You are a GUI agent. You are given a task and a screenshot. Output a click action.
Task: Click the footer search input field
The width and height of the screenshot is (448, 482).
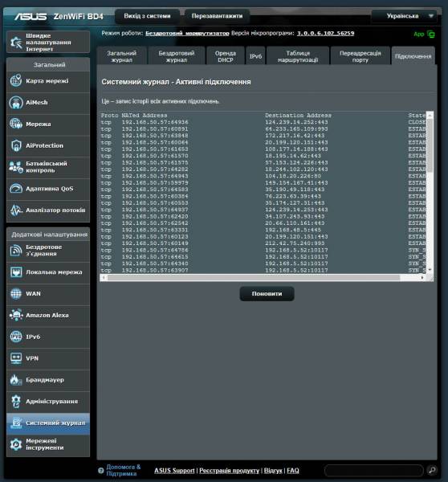374,470
